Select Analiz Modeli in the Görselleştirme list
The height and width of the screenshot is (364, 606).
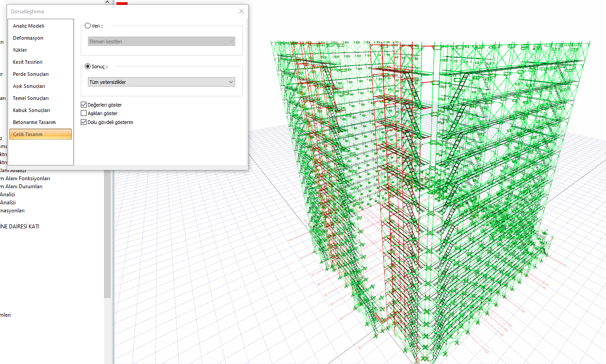pyautogui.click(x=41, y=26)
